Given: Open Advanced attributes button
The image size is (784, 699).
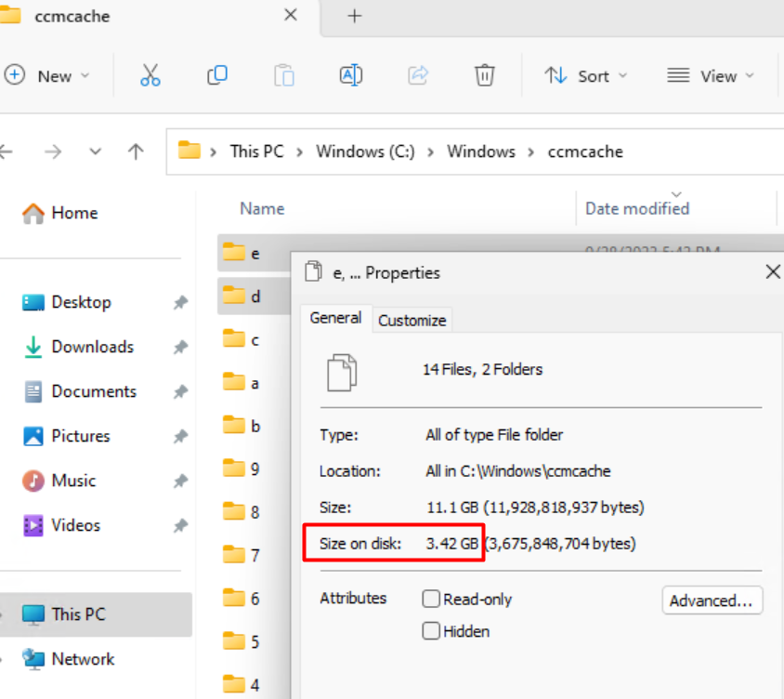Looking at the screenshot, I should [712, 600].
